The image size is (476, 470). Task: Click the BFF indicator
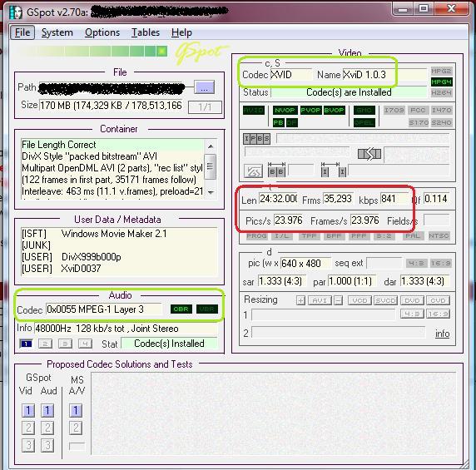tap(334, 235)
